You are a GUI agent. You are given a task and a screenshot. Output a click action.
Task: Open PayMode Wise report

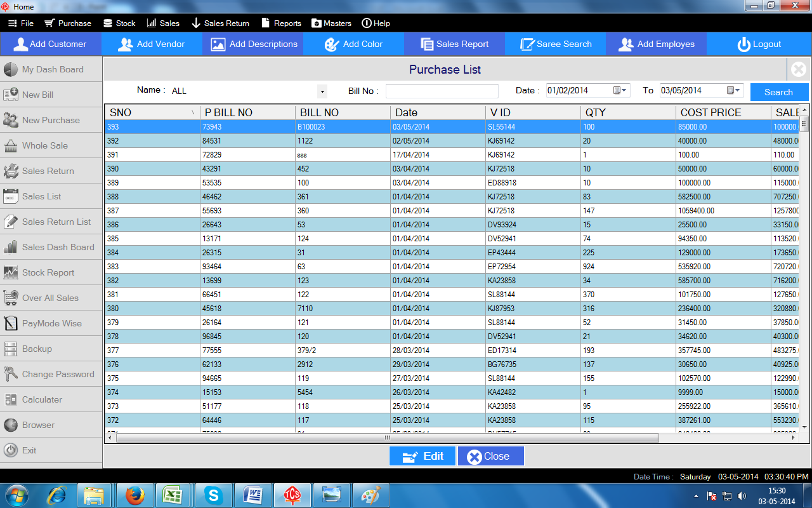[51, 323]
